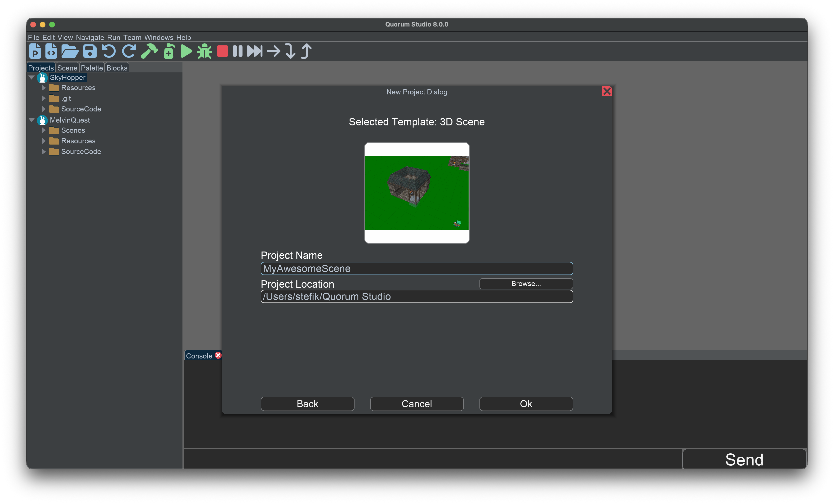Click the Send button in the console
The height and width of the screenshot is (504, 834).
pyautogui.click(x=744, y=459)
